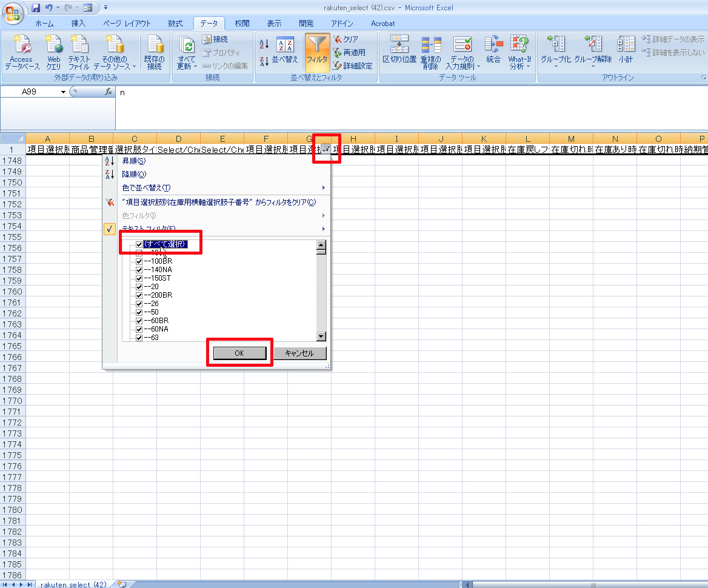The height and width of the screenshot is (588, 708).
Task: Switch to the ホーム ribbon tab
Action: (44, 24)
